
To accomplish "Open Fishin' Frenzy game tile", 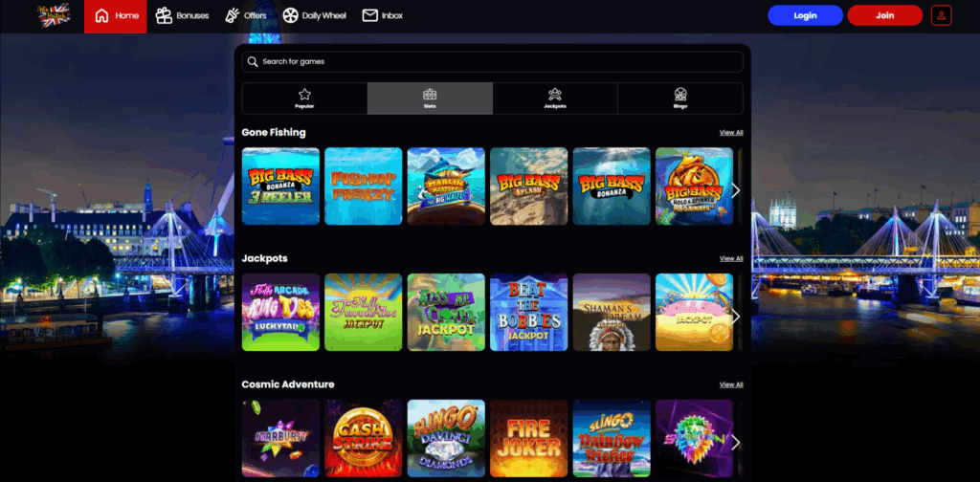I will pyautogui.click(x=363, y=186).
